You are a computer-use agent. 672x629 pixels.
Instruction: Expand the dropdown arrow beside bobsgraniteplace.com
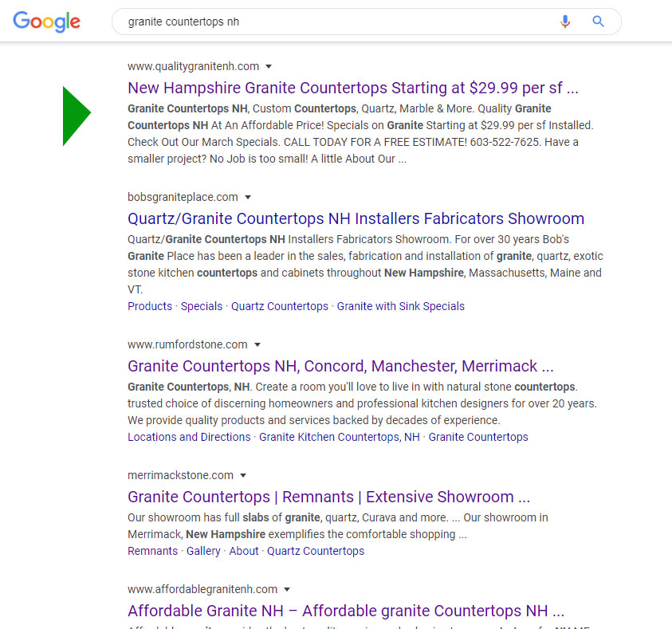[248, 197]
